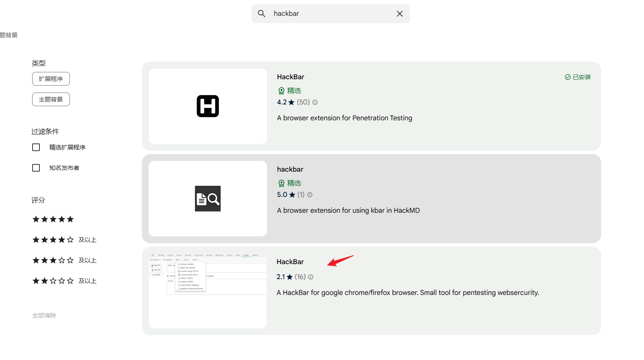Click into the hackbar search field
Viewport: 644px width, 360px height.
coord(330,14)
